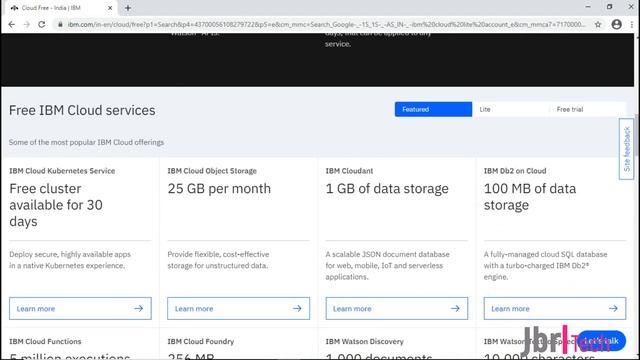
Task: Click the Kubernetes Learn more arrow icon
Action: pyautogui.click(x=139, y=309)
